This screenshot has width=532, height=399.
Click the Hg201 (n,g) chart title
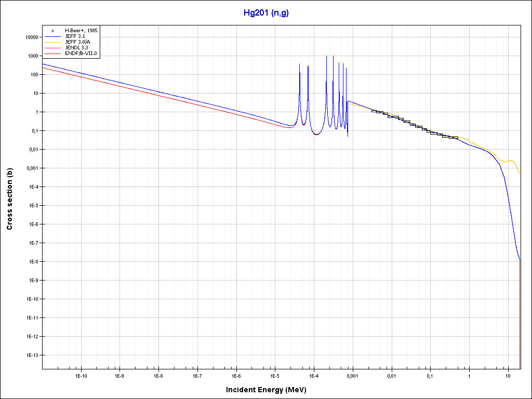point(266,13)
